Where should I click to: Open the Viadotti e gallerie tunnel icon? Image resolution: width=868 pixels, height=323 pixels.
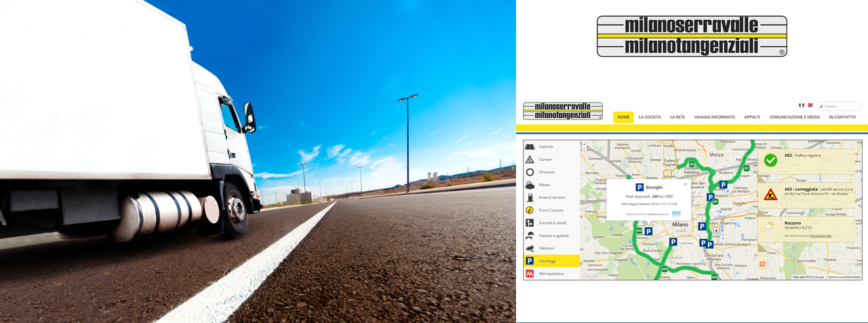(530, 235)
